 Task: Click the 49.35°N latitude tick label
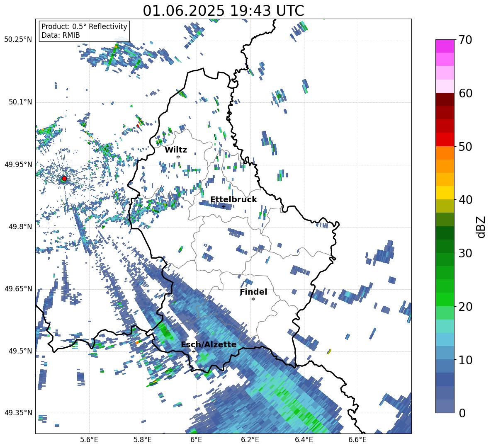[x=18, y=413]
